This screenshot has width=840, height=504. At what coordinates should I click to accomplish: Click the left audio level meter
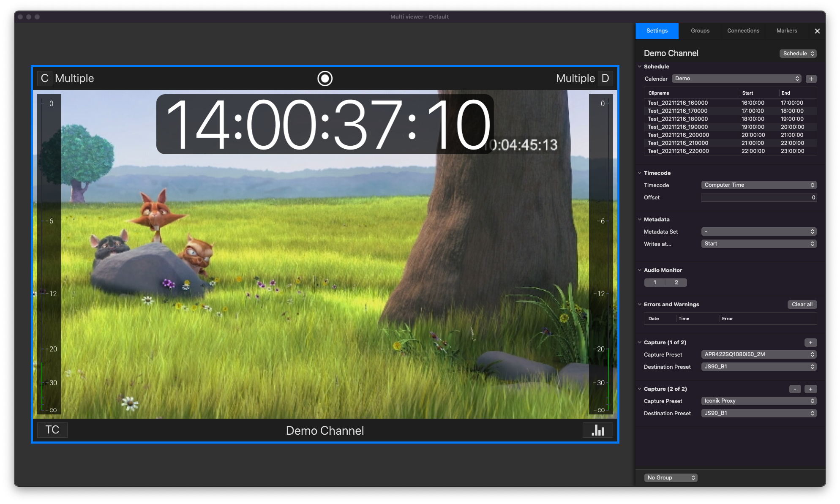[x=50, y=254]
